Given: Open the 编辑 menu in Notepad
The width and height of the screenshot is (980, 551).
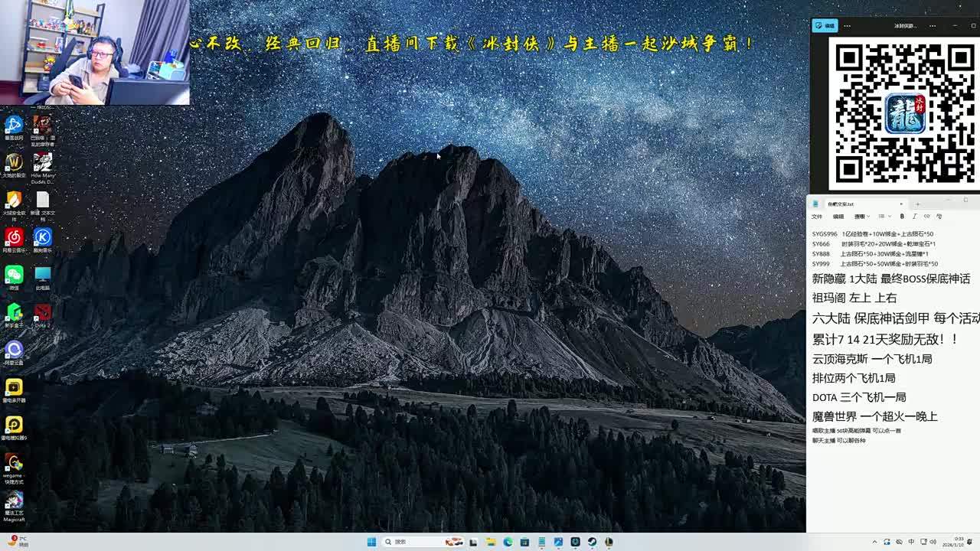Looking at the screenshot, I should pos(838,217).
